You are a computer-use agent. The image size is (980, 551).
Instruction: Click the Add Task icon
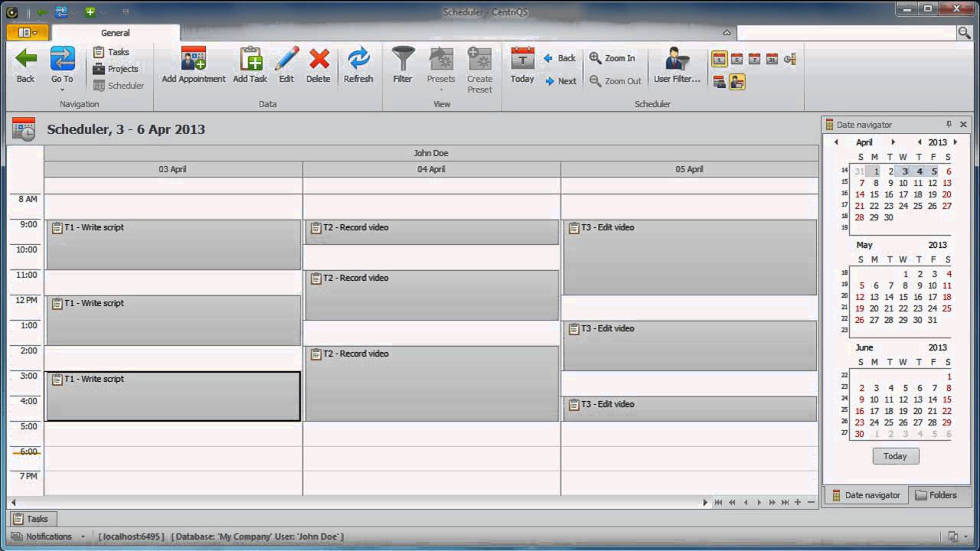coord(250,65)
